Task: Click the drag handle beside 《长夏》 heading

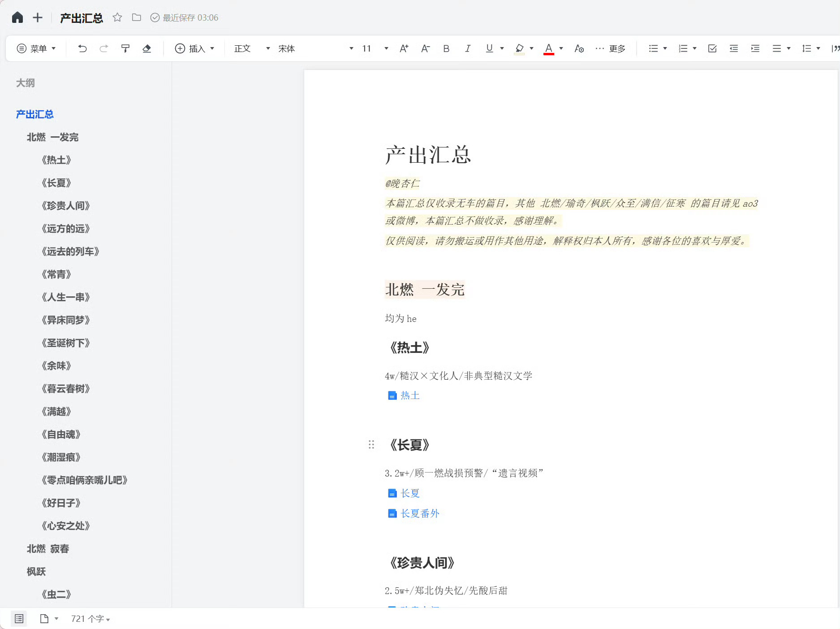Action: (x=371, y=445)
